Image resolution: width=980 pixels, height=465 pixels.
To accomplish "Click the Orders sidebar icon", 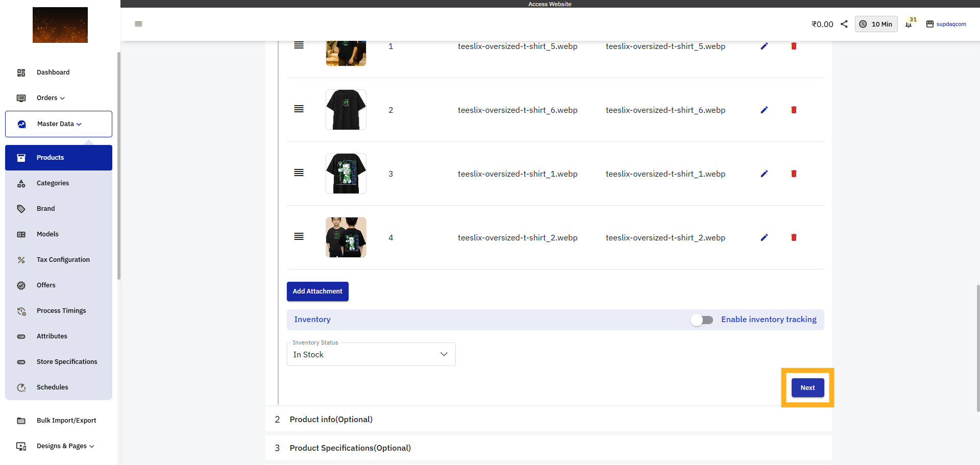I will [21, 98].
